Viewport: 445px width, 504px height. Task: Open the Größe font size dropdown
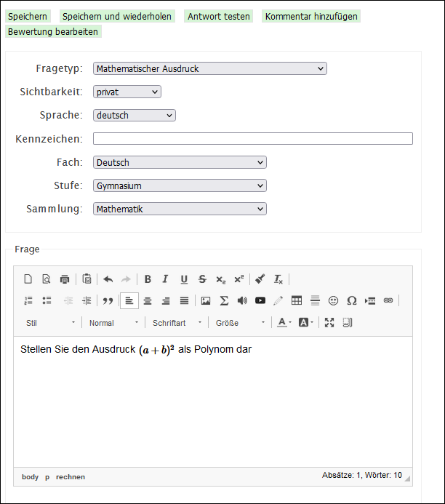(240, 323)
